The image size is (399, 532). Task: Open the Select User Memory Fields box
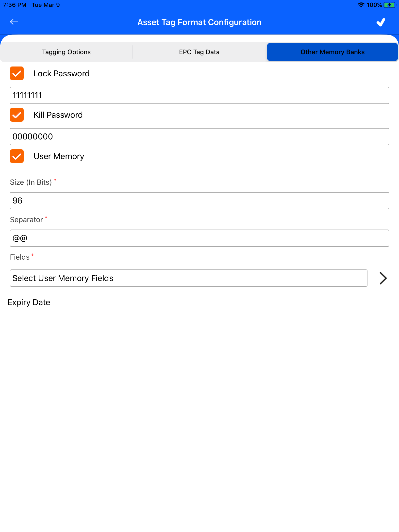(x=188, y=278)
